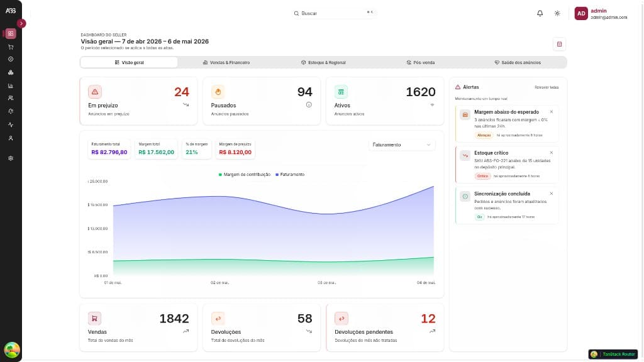The height and width of the screenshot is (362, 644).
Task: Open the Faturamento dropdown
Action: [401, 145]
